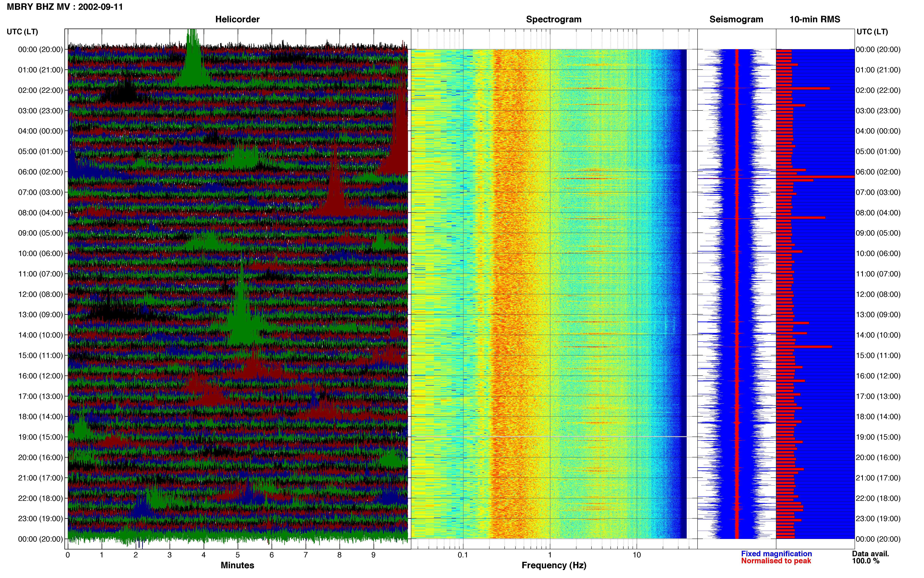This screenshot has height=578, width=924.
Task: Click the Minutes axis tick '3'
Action: tap(170, 555)
